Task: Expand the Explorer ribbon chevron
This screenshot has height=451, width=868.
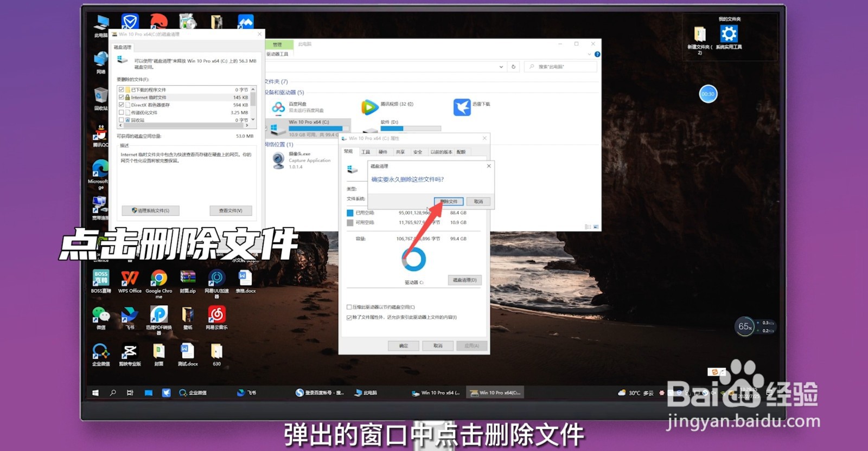Action: pos(589,54)
